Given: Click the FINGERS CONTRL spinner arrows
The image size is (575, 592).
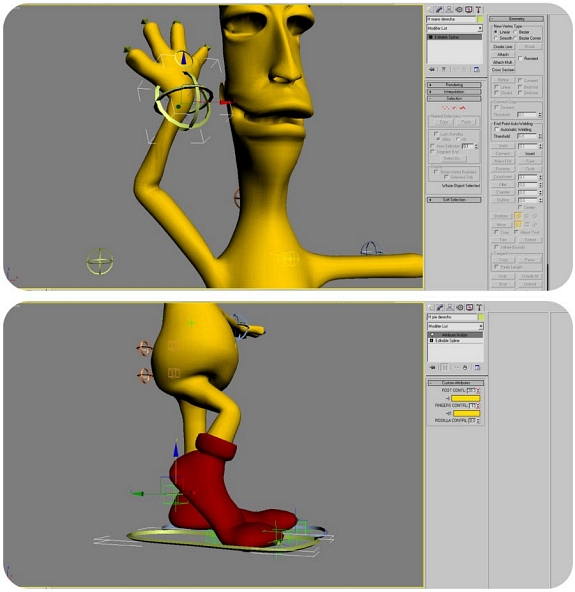Looking at the screenshot, I should [478, 405].
